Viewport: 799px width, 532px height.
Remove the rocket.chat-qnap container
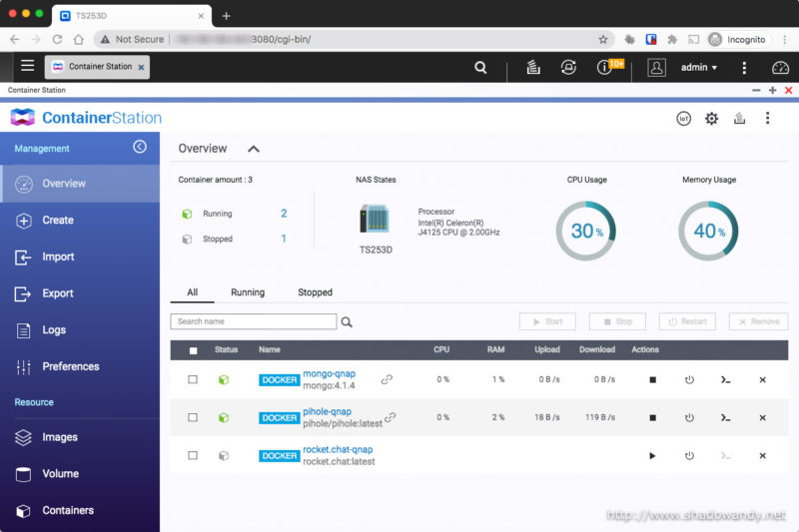762,456
